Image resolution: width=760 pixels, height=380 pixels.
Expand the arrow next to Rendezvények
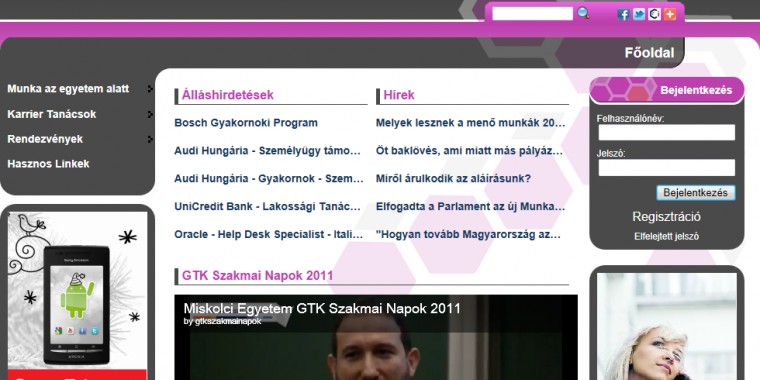150,139
